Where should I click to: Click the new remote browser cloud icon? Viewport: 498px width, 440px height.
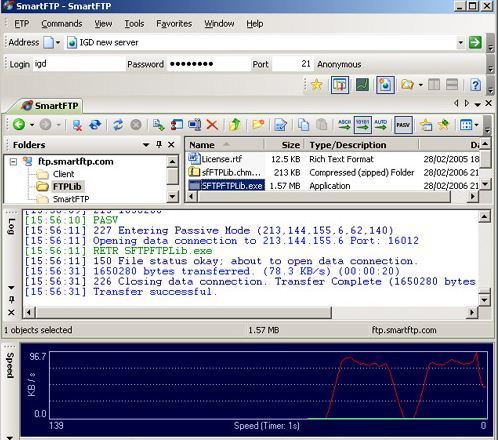(x=407, y=85)
